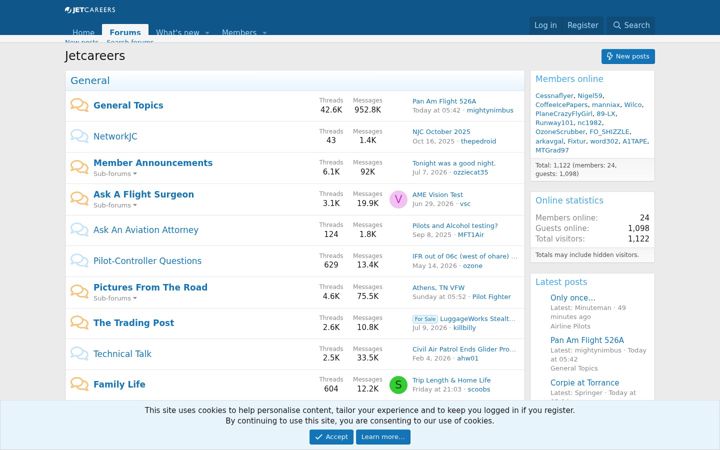Click the Latest posts heading
720x450 pixels.
(x=561, y=282)
